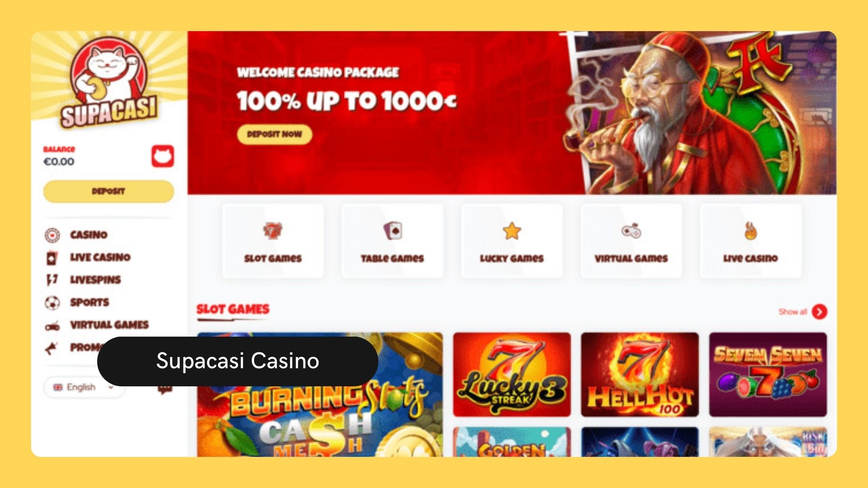The image size is (868, 488).
Task: Expand the English language dropdown
Action: click(x=84, y=387)
